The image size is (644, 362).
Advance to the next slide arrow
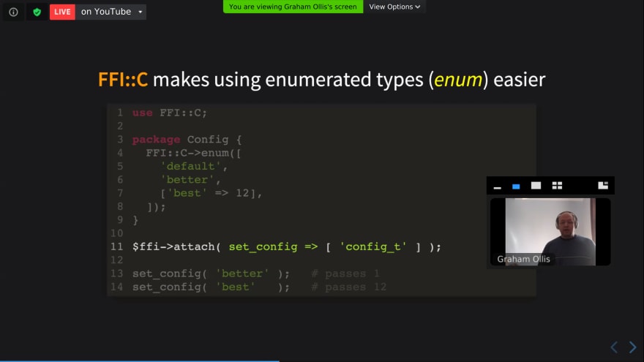633,347
